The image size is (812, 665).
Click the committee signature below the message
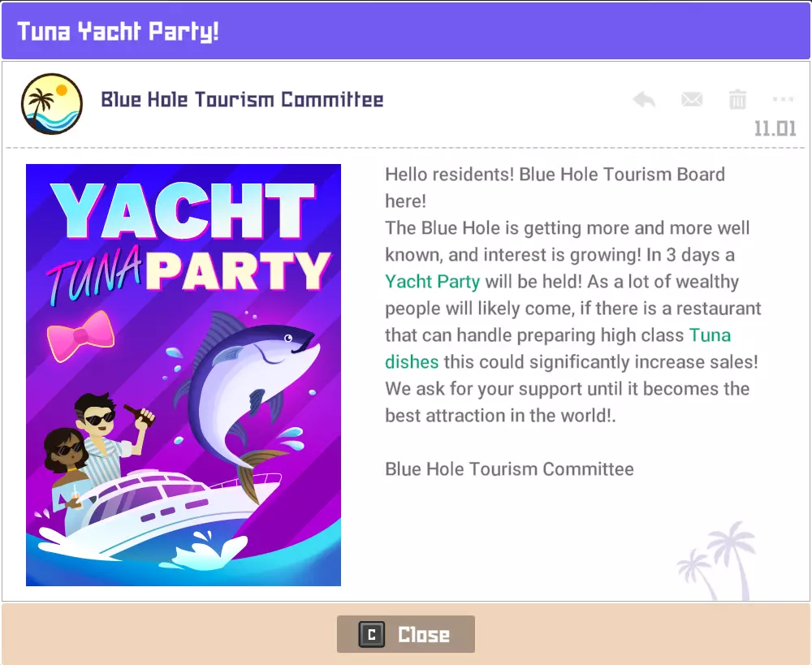[509, 469]
